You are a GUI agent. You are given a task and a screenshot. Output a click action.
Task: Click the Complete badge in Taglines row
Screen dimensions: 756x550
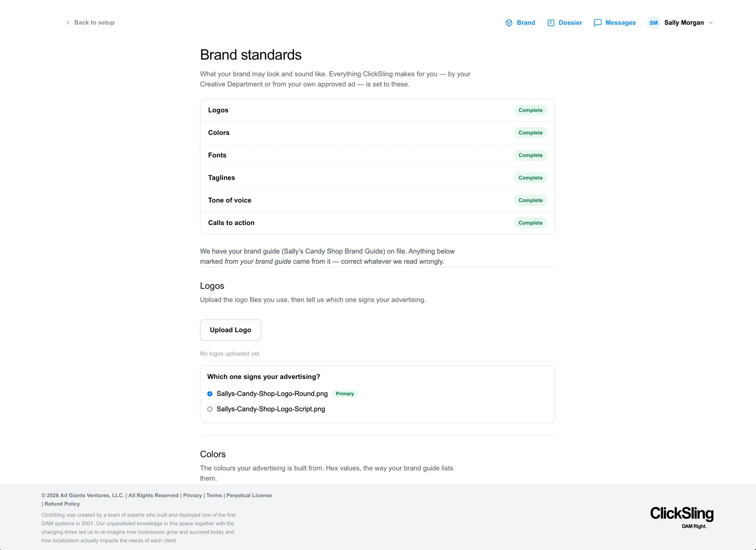(531, 178)
